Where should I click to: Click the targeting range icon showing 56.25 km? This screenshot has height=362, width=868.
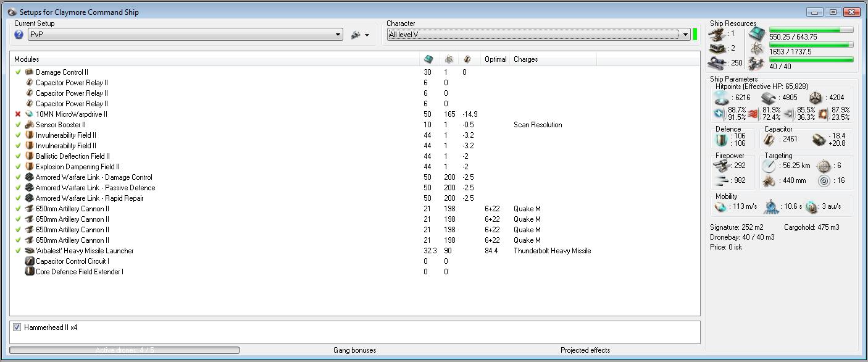point(769,166)
